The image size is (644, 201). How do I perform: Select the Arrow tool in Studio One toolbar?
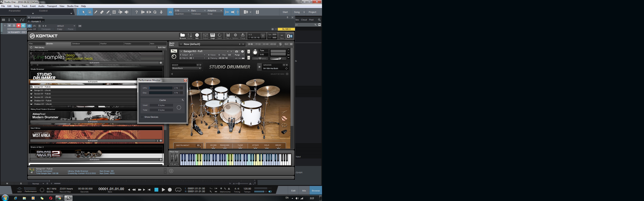click(x=84, y=12)
